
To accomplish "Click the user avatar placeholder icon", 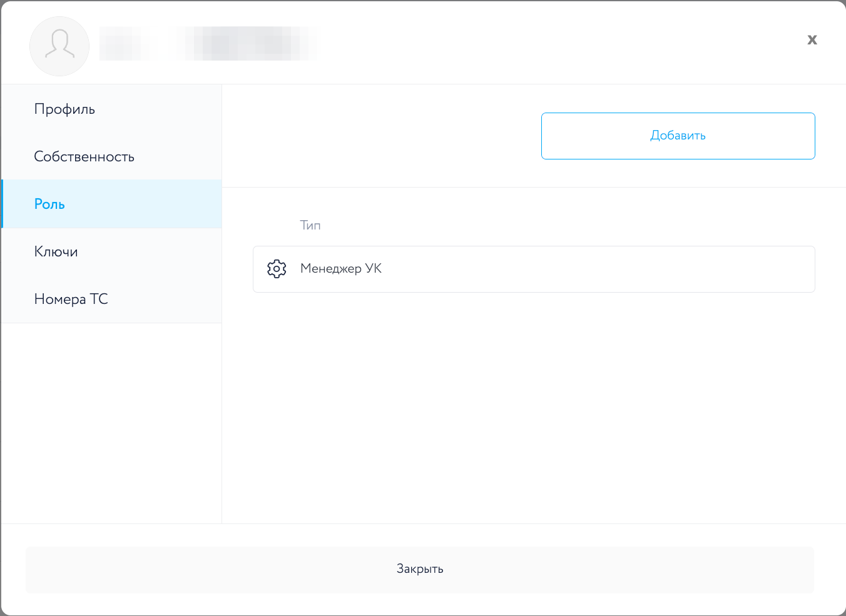I will pyautogui.click(x=59, y=46).
